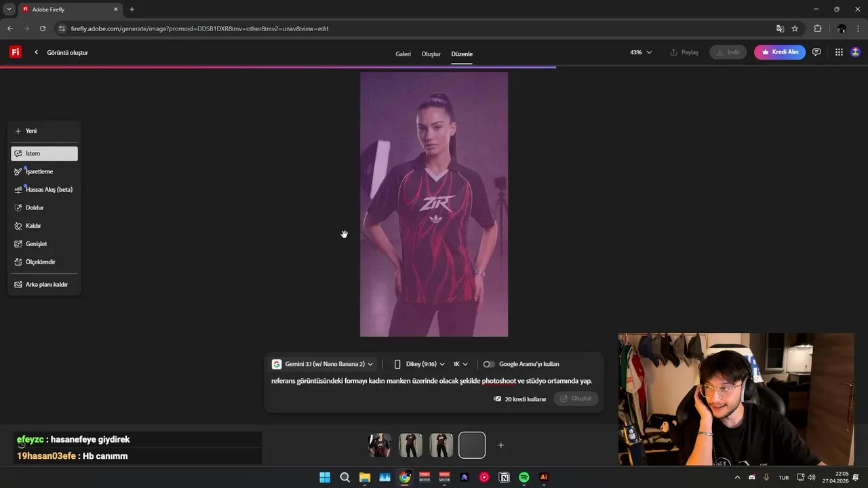The height and width of the screenshot is (488, 868).
Task: Click the plus to add image
Action: tap(501, 445)
